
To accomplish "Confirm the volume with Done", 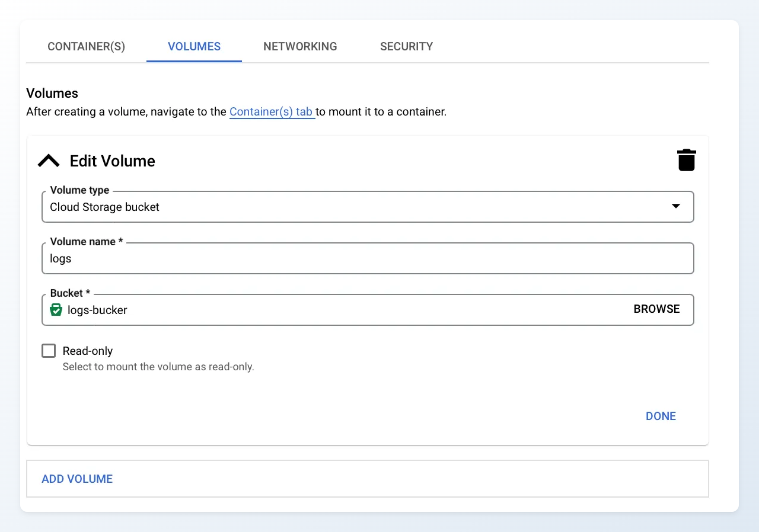I will [661, 416].
